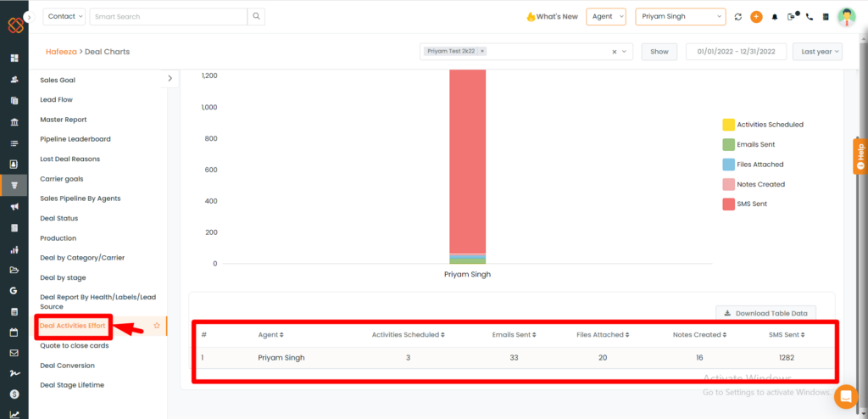Image resolution: width=868 pixels, height=419 pixels.
Task: Open the envelope mail icon in sidebar
Action: (14, 353)
